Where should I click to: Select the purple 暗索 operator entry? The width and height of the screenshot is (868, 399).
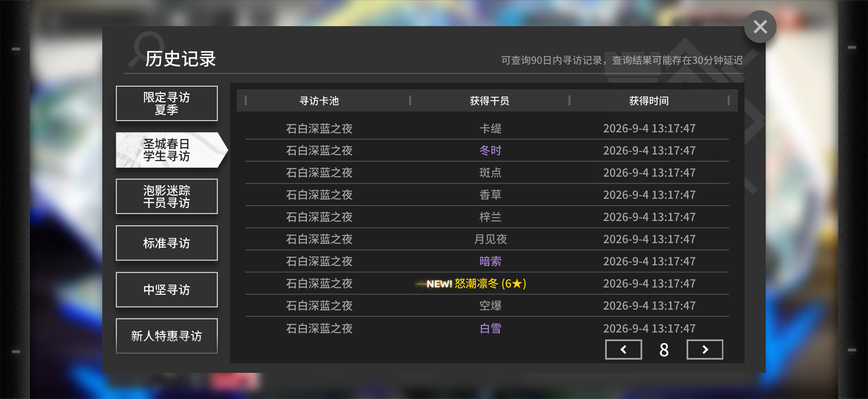click(x=490, y=261)
